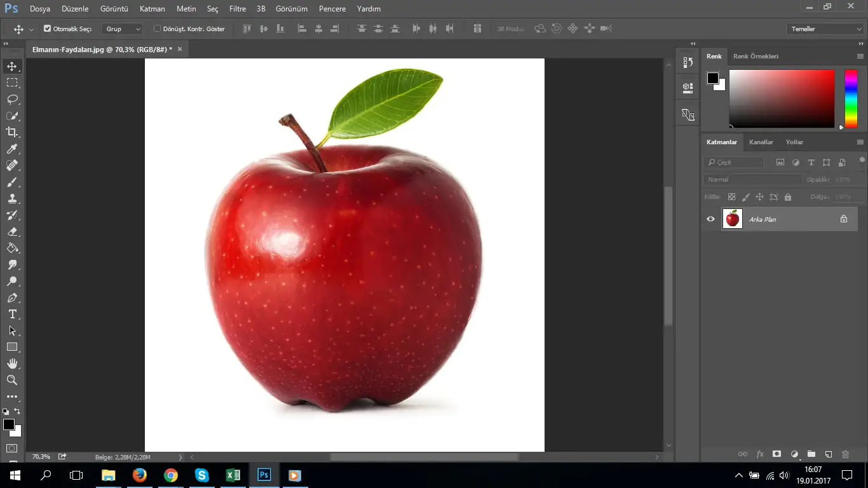
Task: Switch to the Kanallar tab
Action: click(761, 142)
